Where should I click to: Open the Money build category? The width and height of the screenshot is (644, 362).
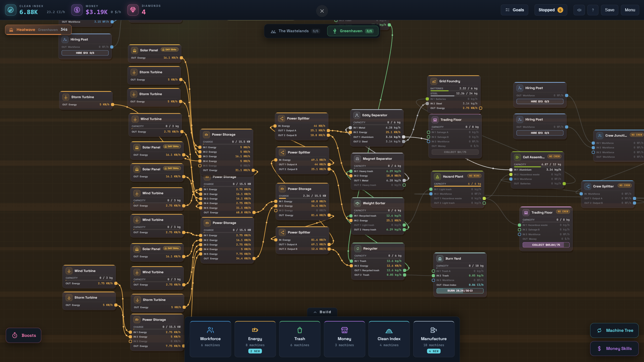[344, 339]
